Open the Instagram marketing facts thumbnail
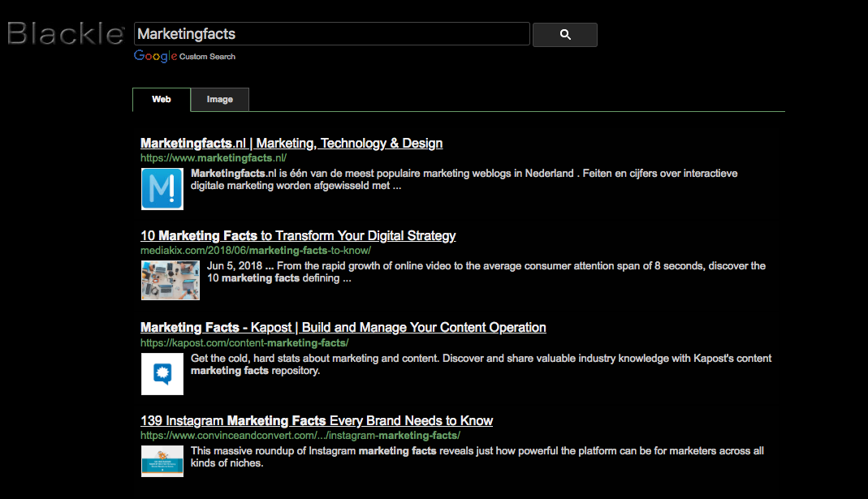The width and height of the screenshot is (868, 499). tap(162, 461)
